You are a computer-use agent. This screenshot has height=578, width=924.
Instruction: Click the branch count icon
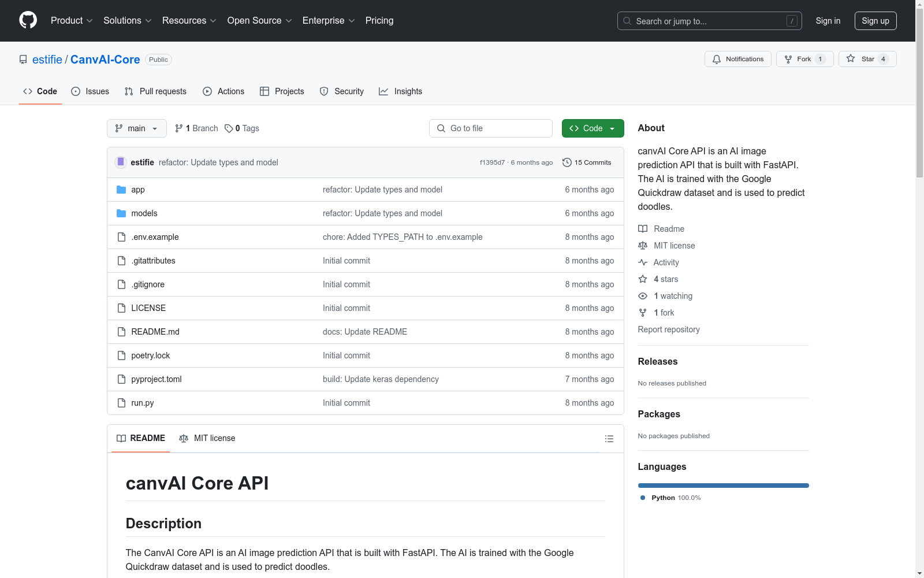179,128
